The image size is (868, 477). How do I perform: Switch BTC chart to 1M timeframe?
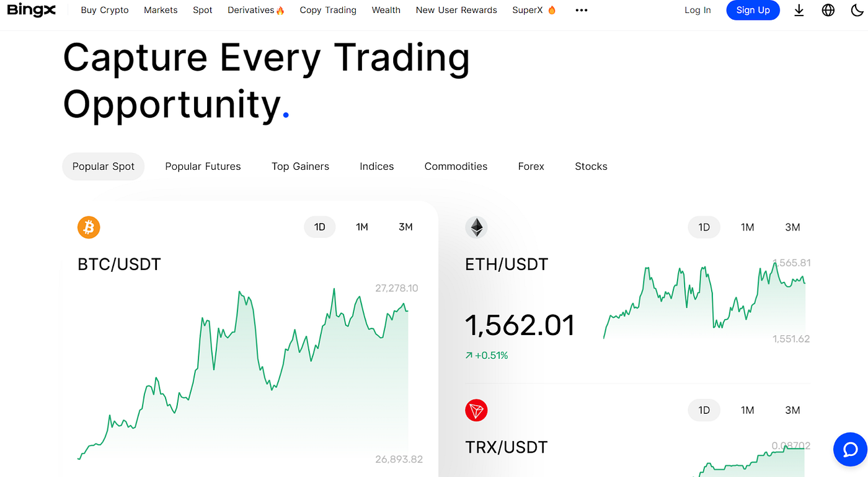tap(362, 227)
